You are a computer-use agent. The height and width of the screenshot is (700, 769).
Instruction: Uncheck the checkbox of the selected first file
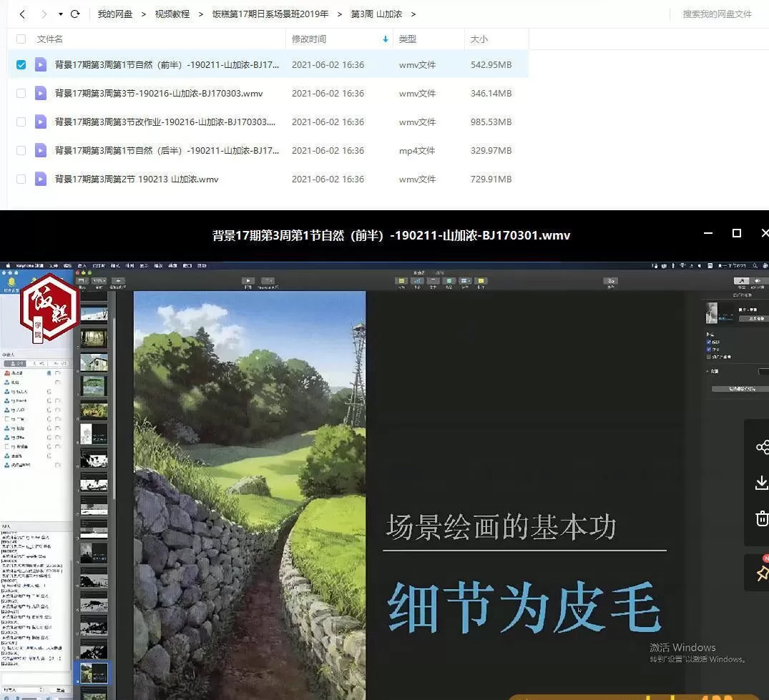pyautogui.click(x=21, y=64)
